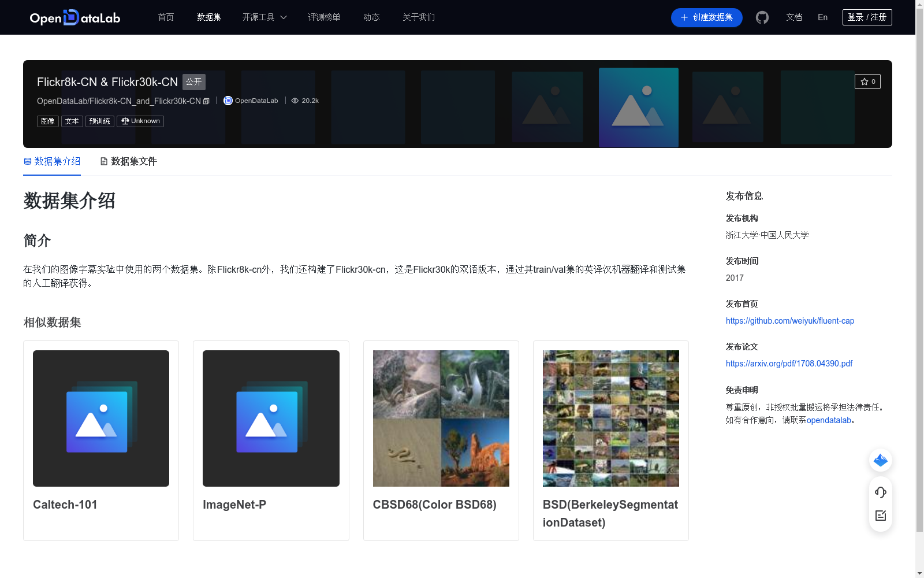Switch to the 数据集文件 tab
The width and height of the screenshot is (924, 578).
click(128, 161)
